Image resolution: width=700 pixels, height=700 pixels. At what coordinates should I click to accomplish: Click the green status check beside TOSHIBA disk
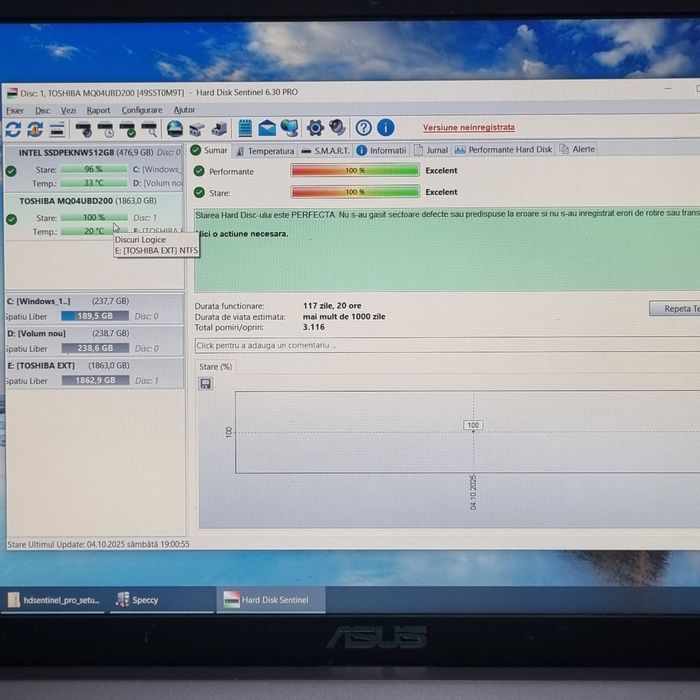coord(12,219)
